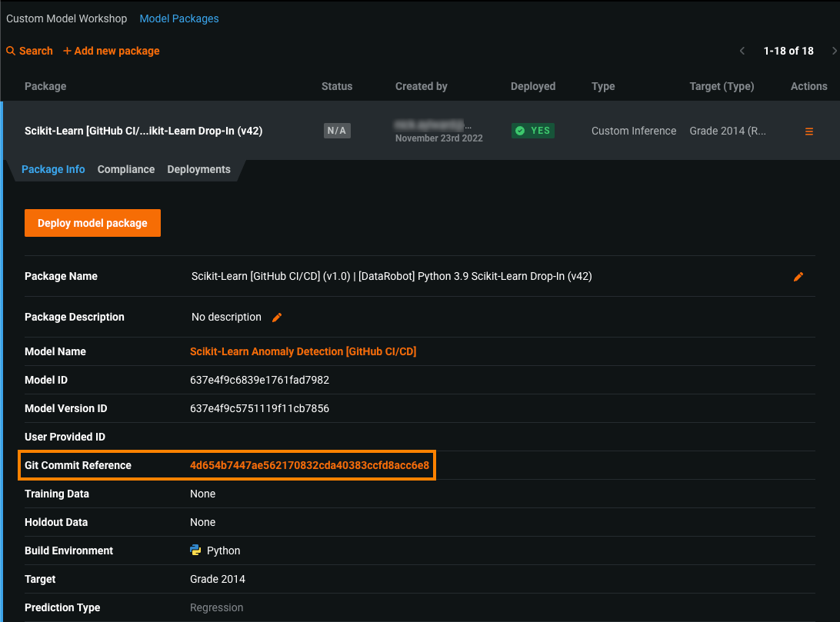840x622 pixels.
Task: Click the N/A status badge
Action: point(337,131)
